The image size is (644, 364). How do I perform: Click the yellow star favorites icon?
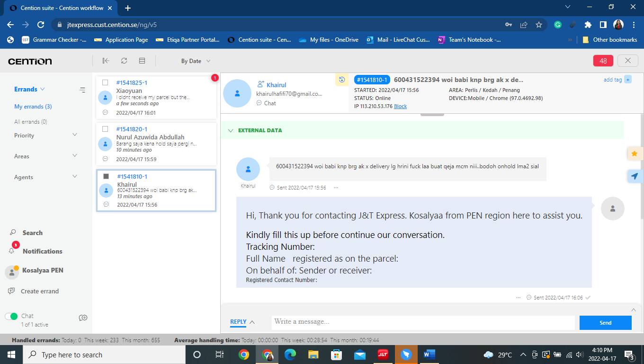point(635,154)
